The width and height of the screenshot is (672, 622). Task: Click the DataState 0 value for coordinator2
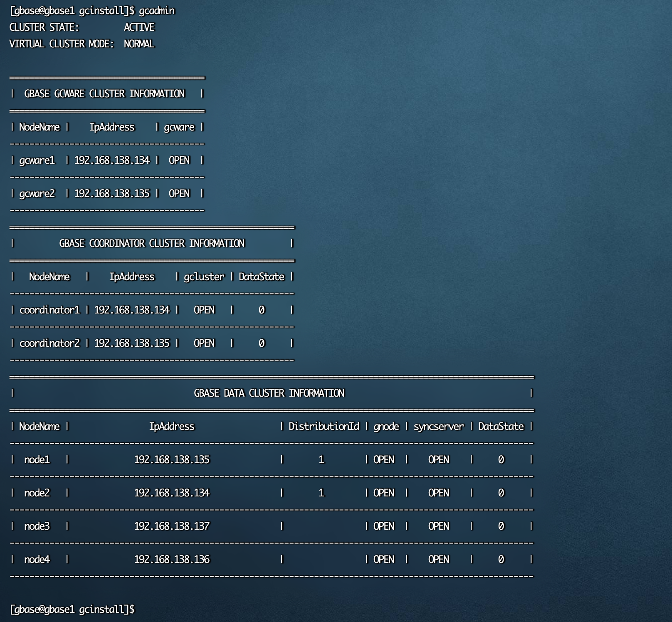tap(262, 343)
